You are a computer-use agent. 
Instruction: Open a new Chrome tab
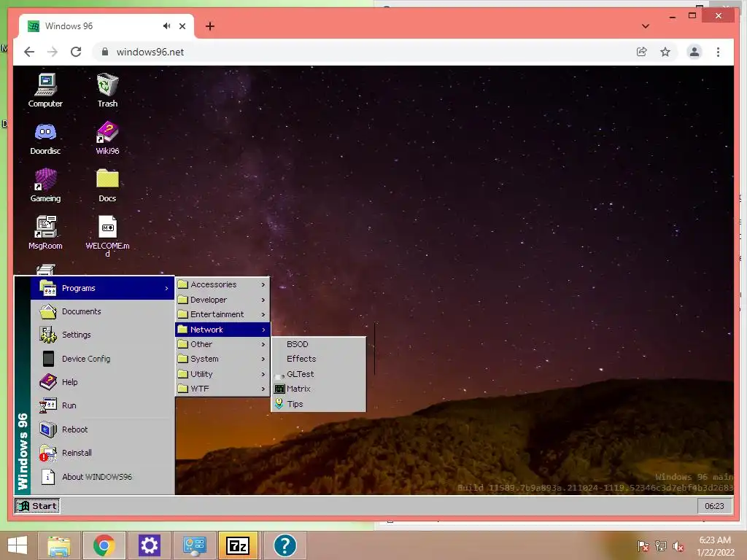pos(210,26)
